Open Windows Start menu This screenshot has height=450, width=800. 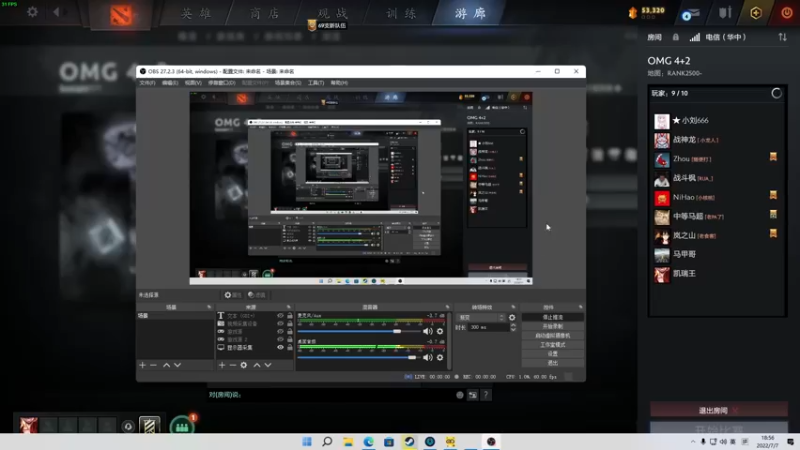(307, 442)
